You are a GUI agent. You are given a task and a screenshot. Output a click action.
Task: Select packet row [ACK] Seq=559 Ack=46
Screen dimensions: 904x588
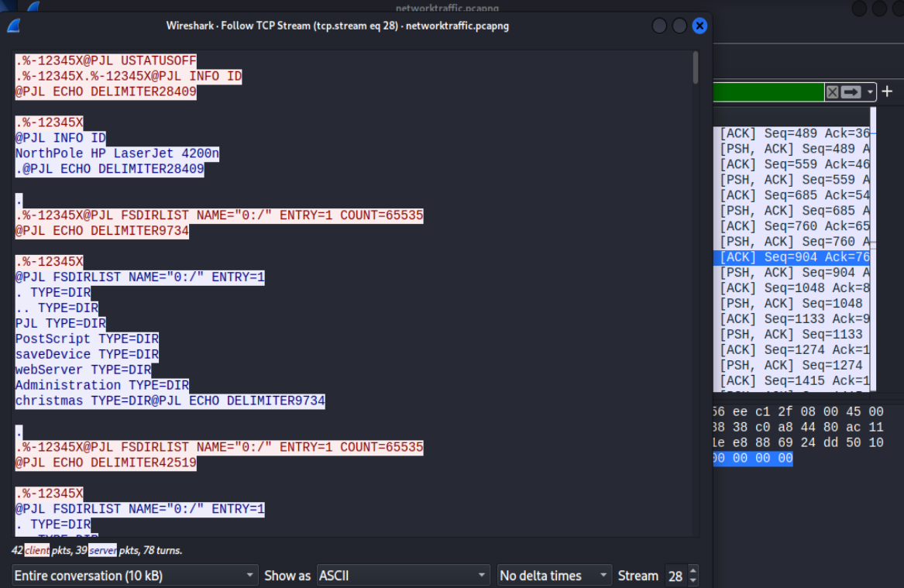[x=792, y=164]
